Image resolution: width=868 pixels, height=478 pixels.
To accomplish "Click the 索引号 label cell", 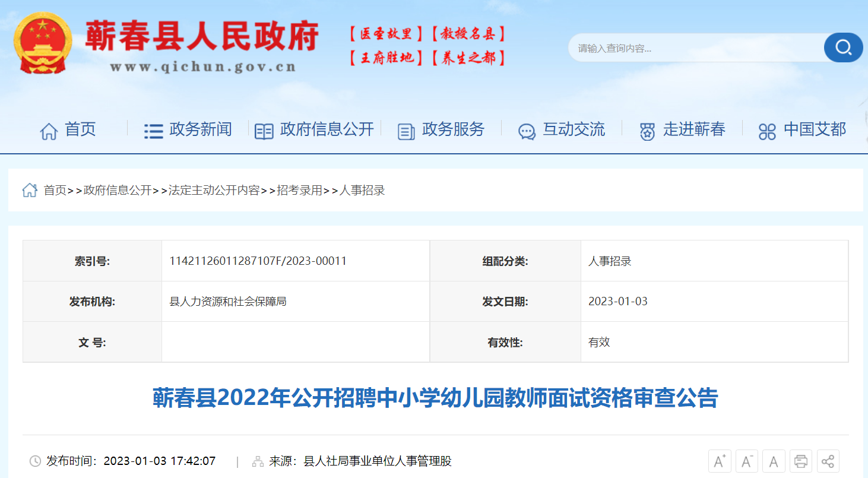I will [x=93, y=261].
